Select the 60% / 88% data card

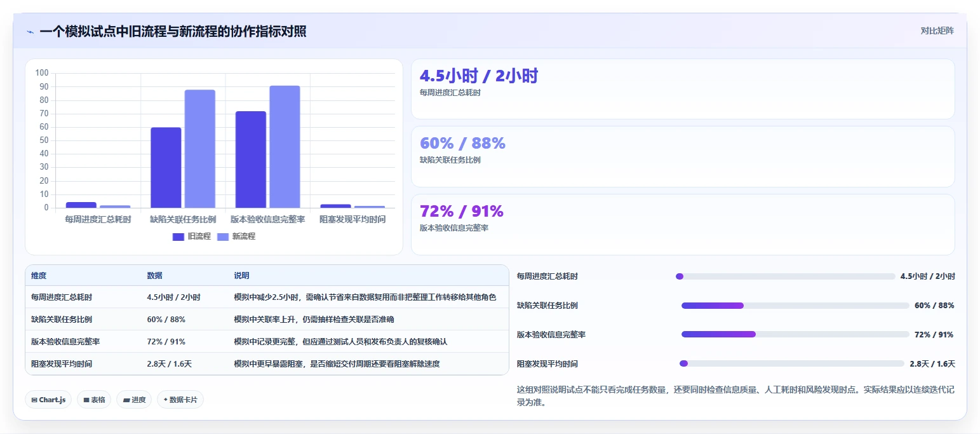683,156
